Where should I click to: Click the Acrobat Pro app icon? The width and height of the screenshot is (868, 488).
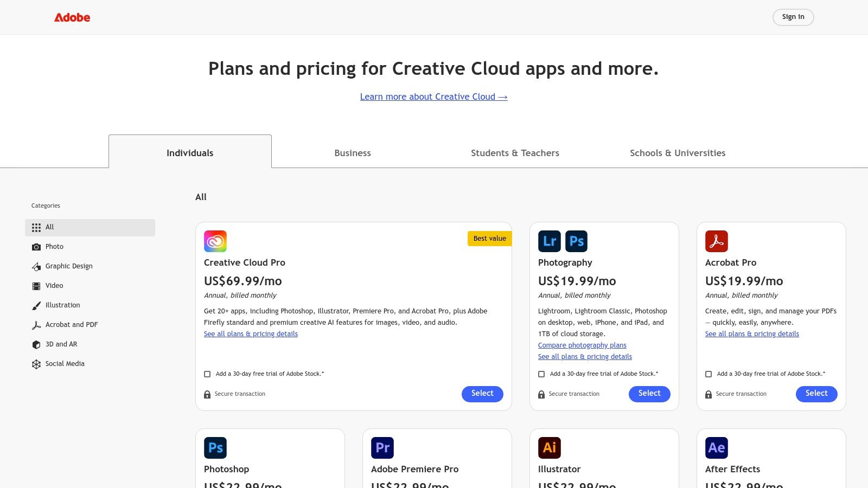point(717,241)
